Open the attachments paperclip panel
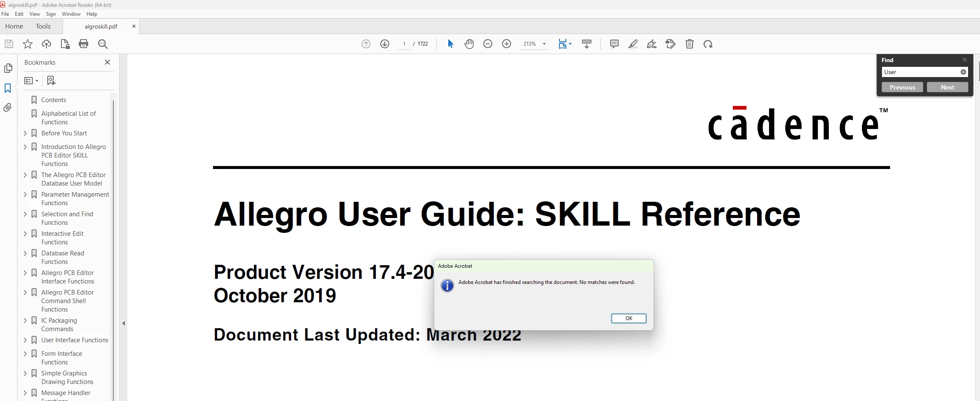980x401 pixels. click(8, 108)
